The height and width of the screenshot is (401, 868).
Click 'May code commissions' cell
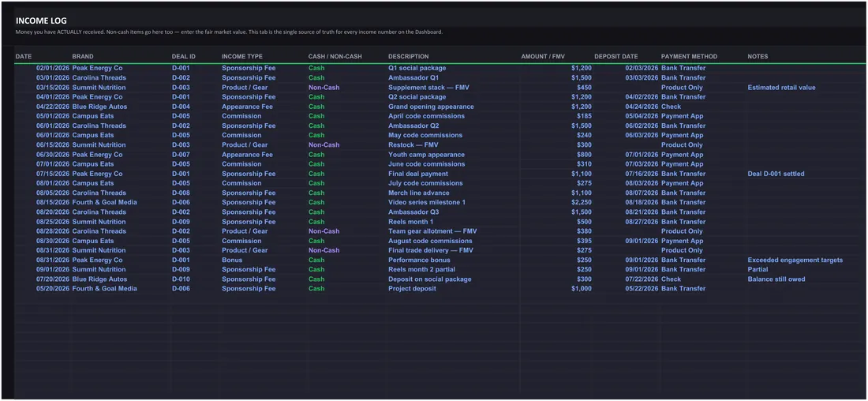point(425,135)
